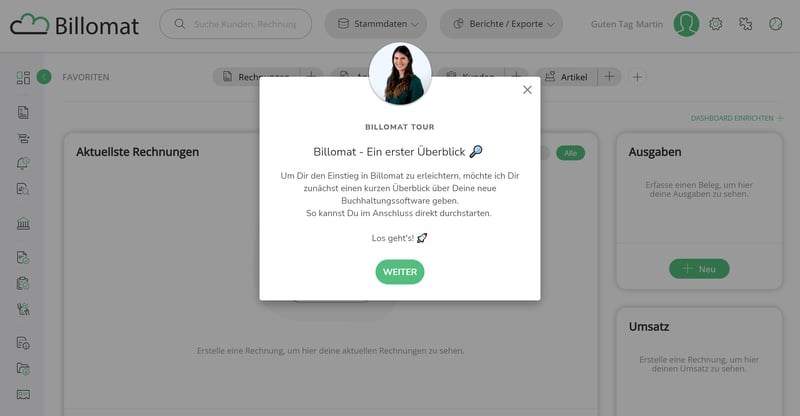Toggle the green Alle filter pill
Screen dimensions: 800x416
[x=570, y=153]
